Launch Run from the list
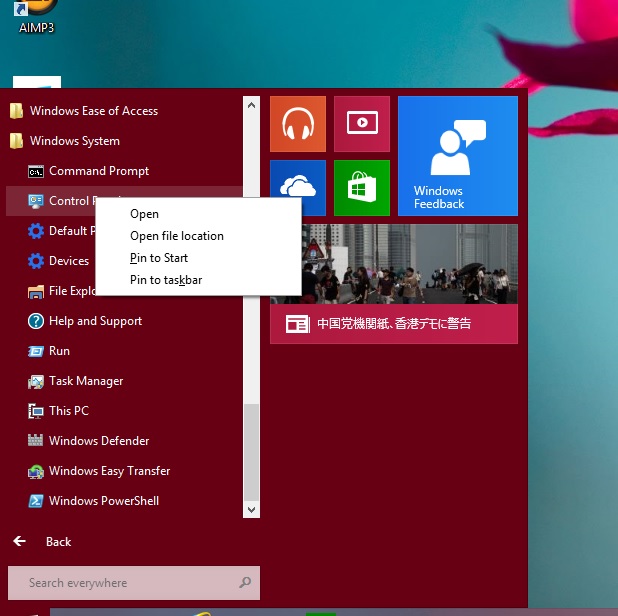The width and height of the screenshot is (618, 616). pos(124,351)
